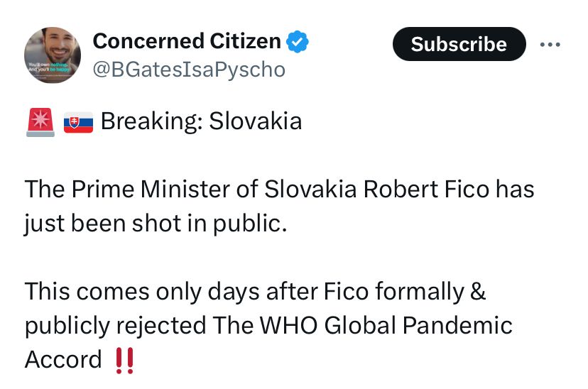Click the @BGatesIsaPyscho handle
Viewport: 588px width, 389px height.
click(189, 69)
